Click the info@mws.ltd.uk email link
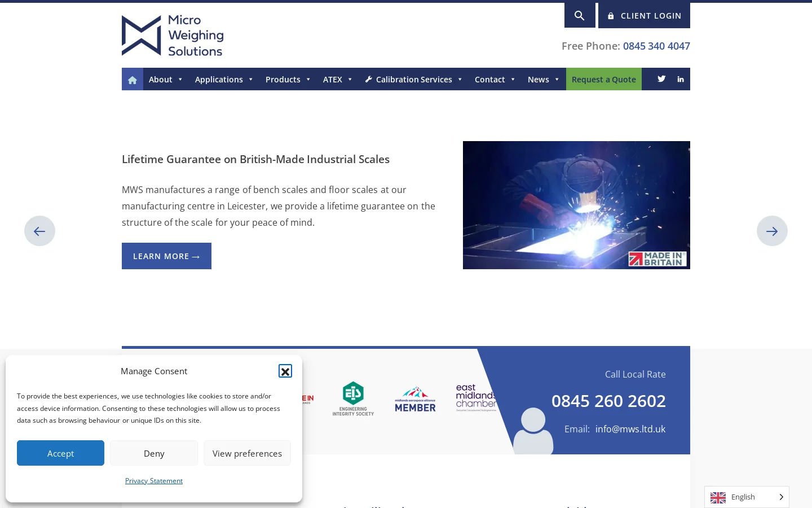The image size is (812, 508). pos(630,429)
